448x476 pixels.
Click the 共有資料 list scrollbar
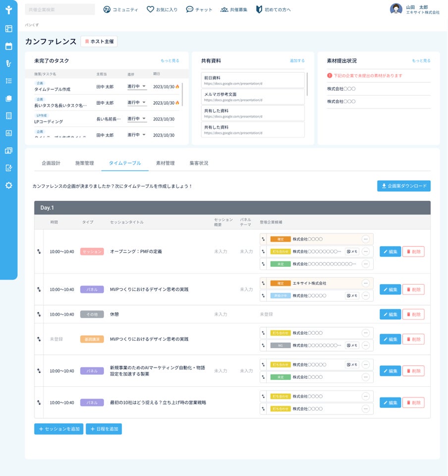point(307,84)
